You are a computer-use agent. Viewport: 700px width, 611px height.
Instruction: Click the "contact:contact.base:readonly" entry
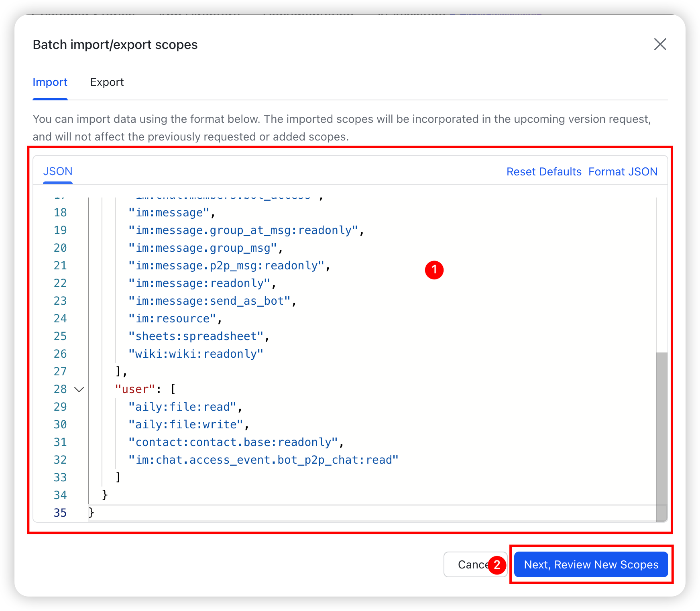point(233,442)
